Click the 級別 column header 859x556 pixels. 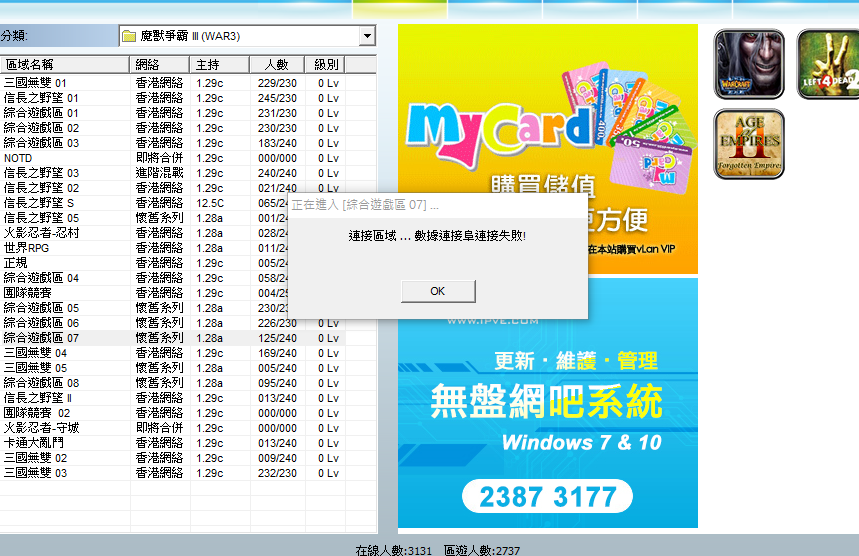[327, 64]
